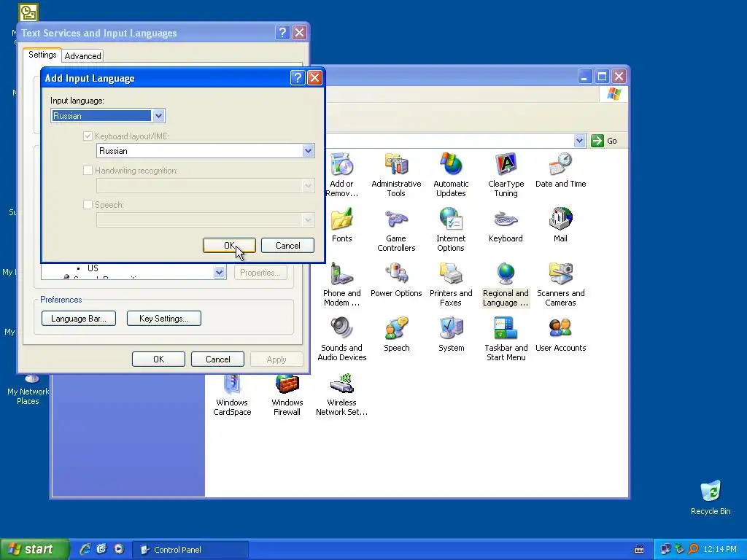Image resolution: width=747 pixels, height=560 pixels.
Task: Open Automatic Updates icon
Action: coord(451,175)
